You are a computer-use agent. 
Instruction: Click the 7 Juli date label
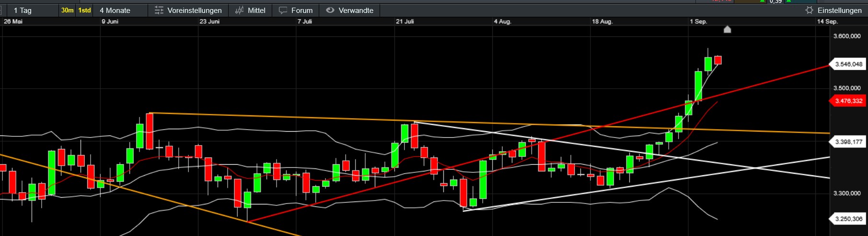[305, 22]
